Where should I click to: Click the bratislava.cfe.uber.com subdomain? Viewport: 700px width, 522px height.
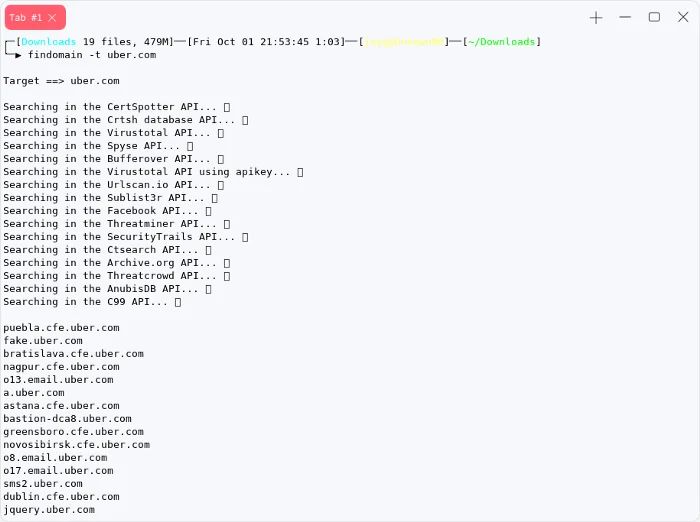tap(74, 354)
